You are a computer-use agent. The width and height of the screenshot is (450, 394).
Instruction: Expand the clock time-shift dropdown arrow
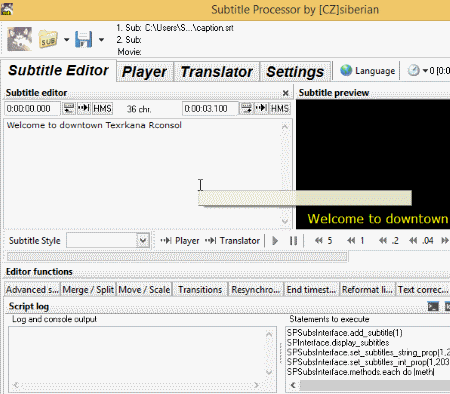425,71
